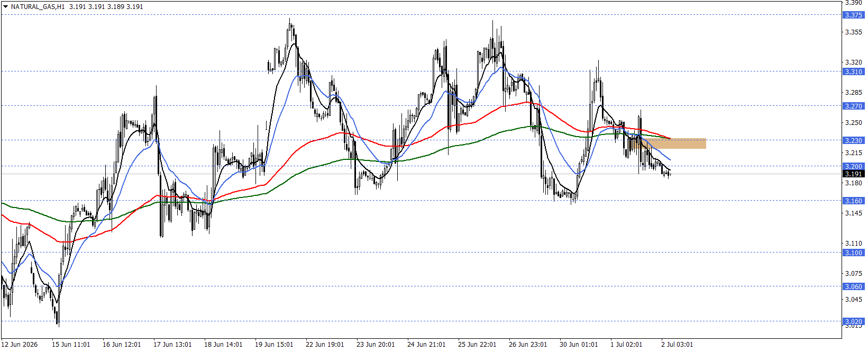868x351 pixels.
Task: Select the 3.270 horizontal level tag
Action: 853,106
